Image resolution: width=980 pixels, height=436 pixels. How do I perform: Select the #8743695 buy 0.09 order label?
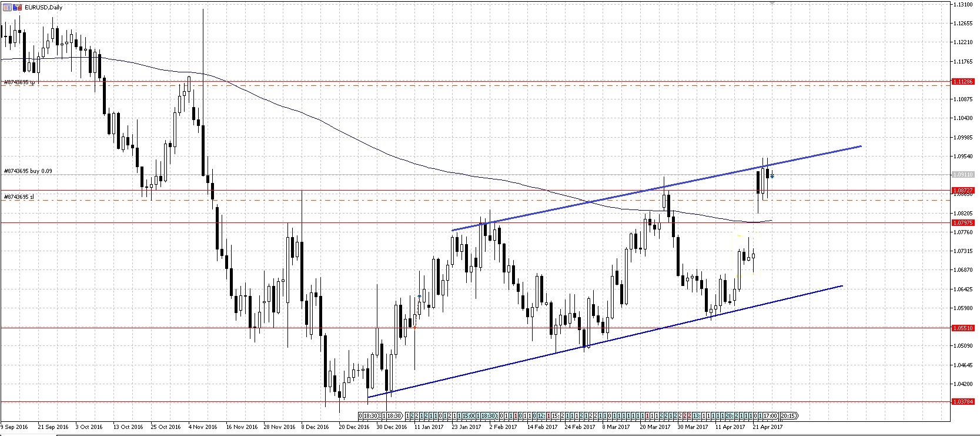coord(28,171)
